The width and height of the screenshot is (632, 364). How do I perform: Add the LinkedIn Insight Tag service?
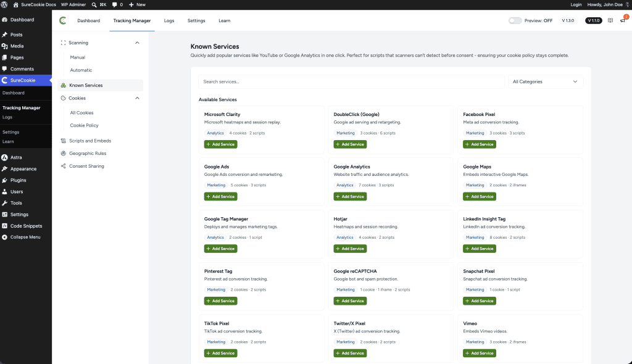[480, 249]
